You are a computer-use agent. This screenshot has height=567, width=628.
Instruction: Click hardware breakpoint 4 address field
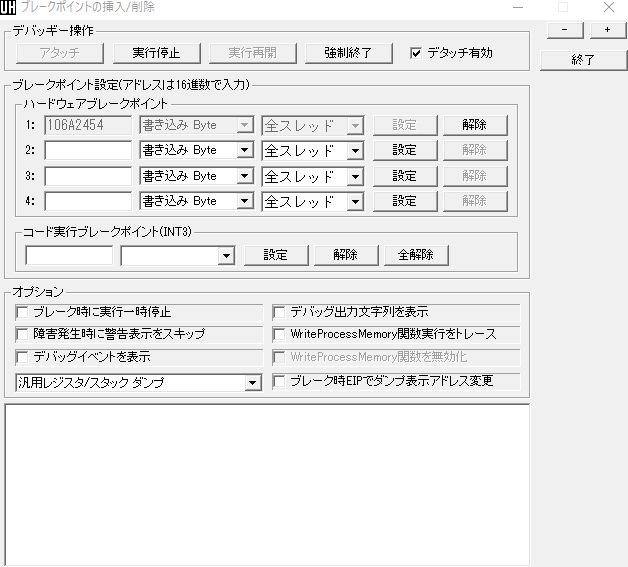(x=88, y=201)
